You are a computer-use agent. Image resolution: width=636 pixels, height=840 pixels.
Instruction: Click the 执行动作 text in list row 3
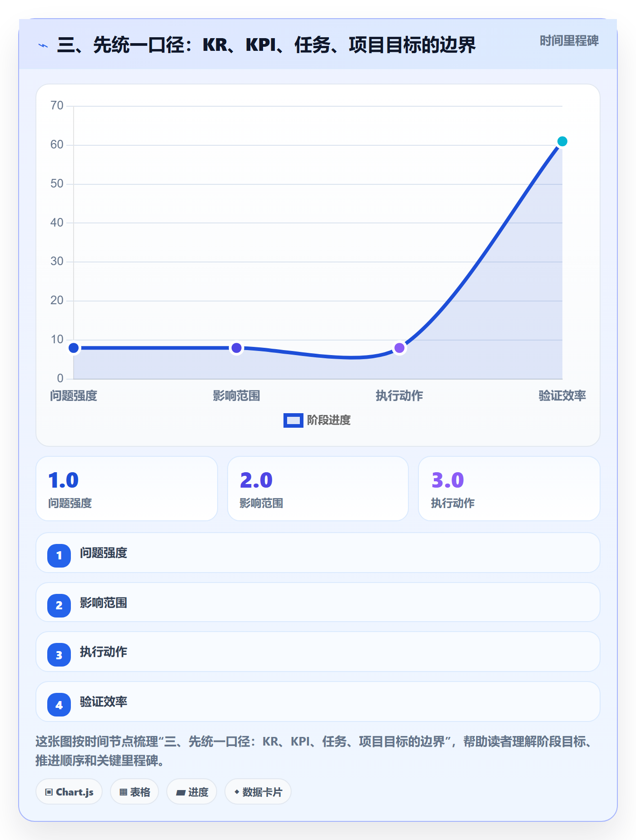tap(104, 652)
